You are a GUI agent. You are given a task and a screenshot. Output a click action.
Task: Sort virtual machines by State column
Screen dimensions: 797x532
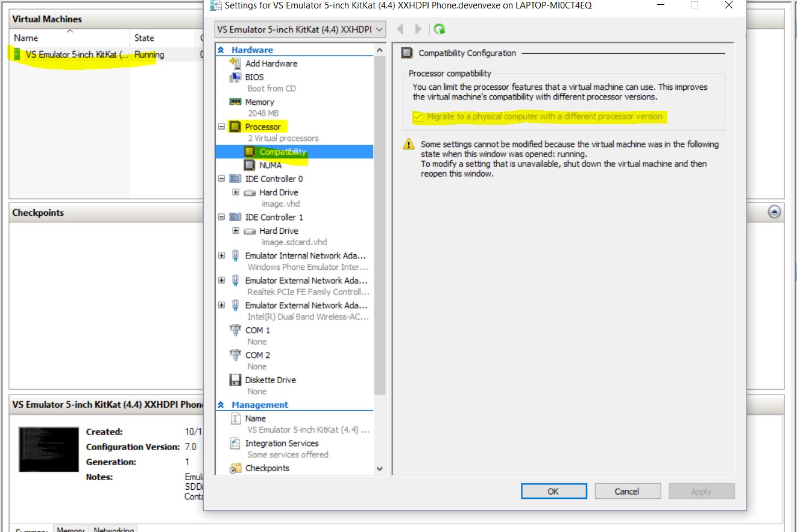163,37
